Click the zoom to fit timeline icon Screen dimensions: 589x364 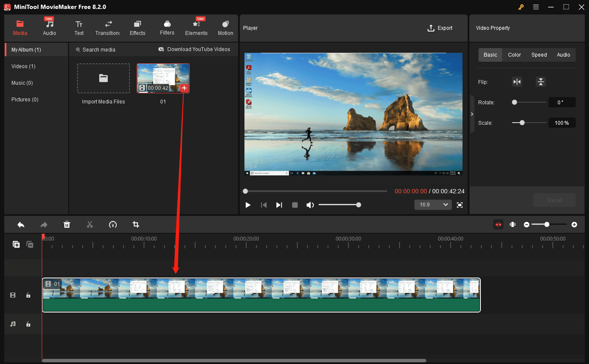(513, 224)
